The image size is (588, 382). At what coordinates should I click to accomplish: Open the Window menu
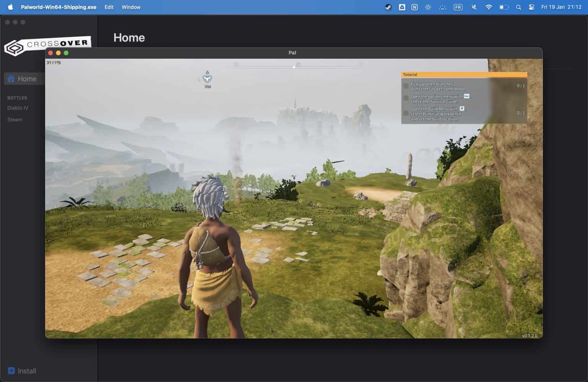(131, 7)
